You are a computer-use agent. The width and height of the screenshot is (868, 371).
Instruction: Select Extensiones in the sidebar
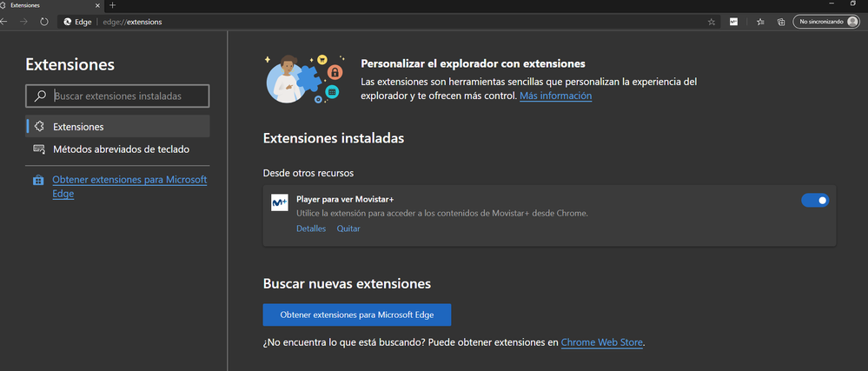[117, 126]
